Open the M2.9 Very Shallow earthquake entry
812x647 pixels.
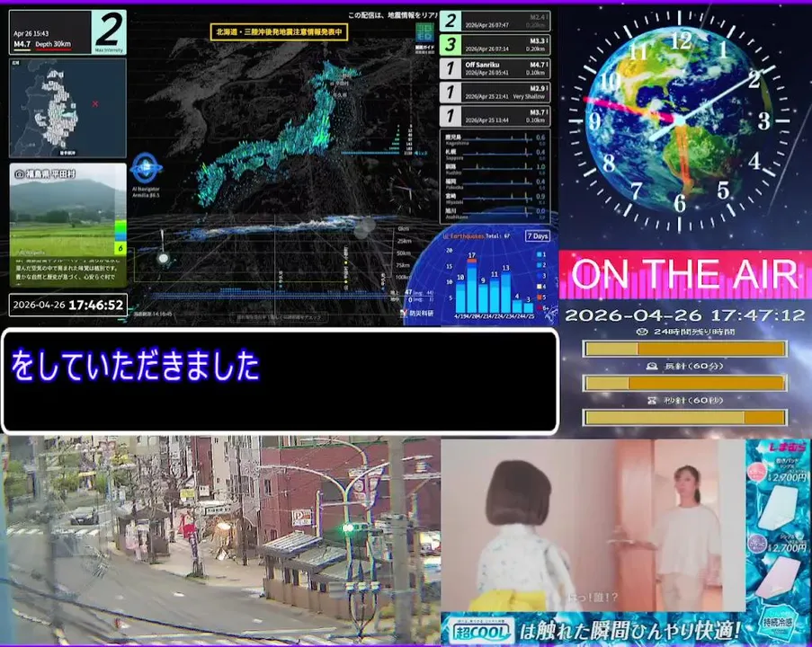tap(495, 93)
